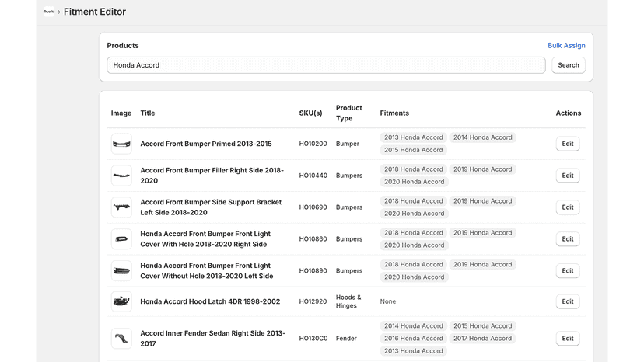644x362 pixels.
Task: Edit Honda Accord Hood Latch row
Action: (568, 301)
